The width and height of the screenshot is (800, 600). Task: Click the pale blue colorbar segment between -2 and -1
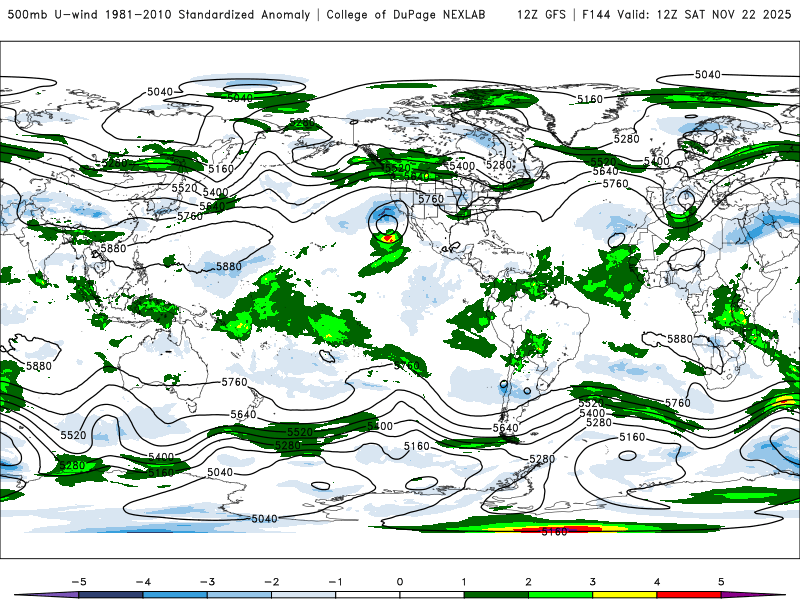tap(304, 595)
